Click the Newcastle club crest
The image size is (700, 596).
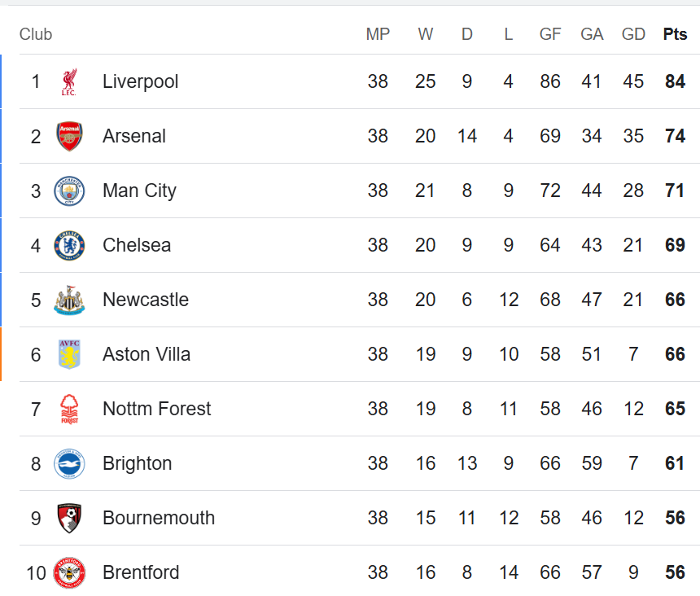tap(69, 300)
